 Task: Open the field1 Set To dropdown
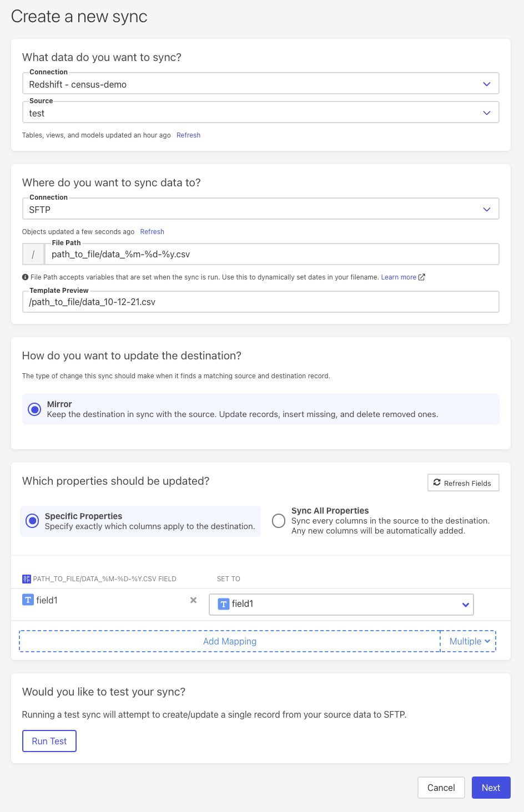point(341,604)
